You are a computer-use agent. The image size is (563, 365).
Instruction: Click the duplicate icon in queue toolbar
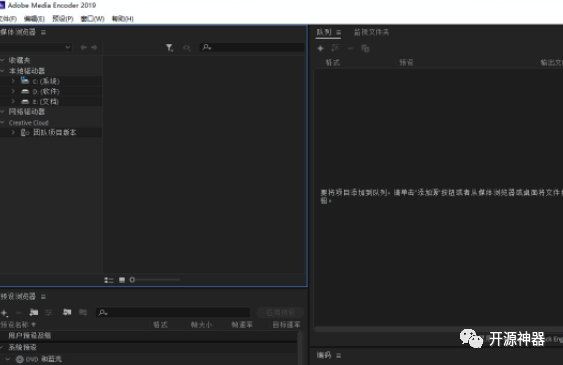coord(365,48)
